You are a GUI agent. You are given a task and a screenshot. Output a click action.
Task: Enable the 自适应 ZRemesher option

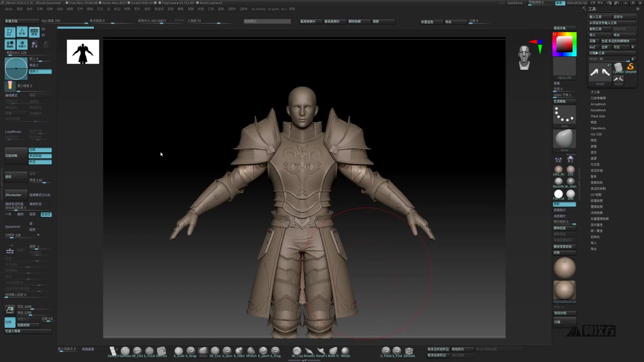(x=46, y=214)
